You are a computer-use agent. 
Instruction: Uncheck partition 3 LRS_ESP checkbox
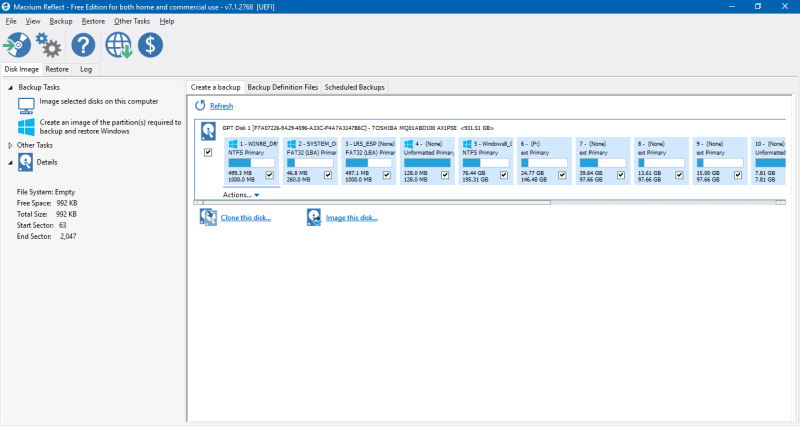pyautogui.click(x=387, y=175)
